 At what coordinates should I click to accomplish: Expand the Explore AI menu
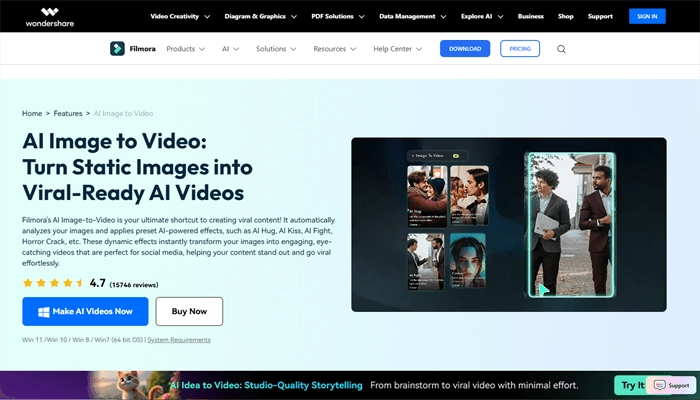(482, 17)
